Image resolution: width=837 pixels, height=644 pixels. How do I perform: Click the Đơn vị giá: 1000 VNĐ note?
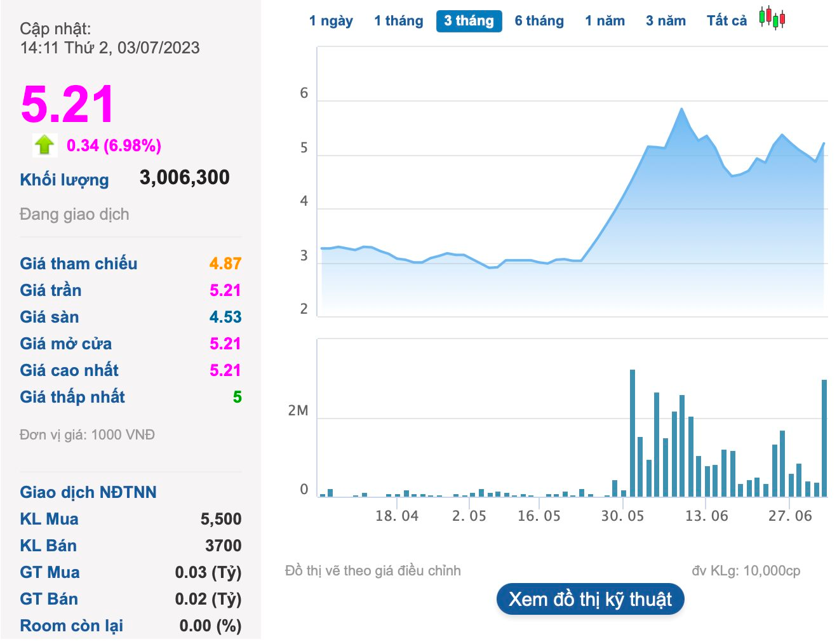(87, 435)
